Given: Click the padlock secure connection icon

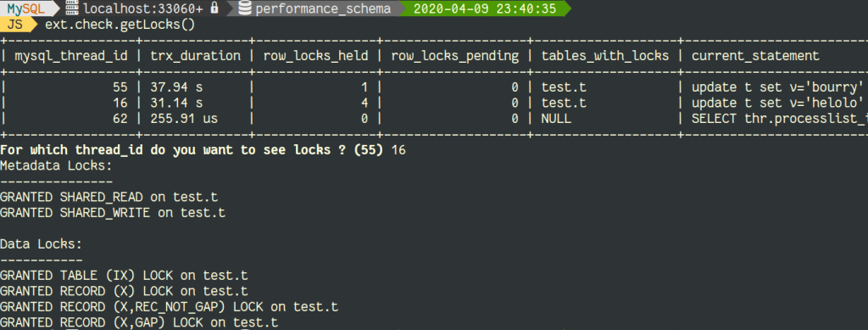Looking at the screenshot, I should (x=214, y=8).
